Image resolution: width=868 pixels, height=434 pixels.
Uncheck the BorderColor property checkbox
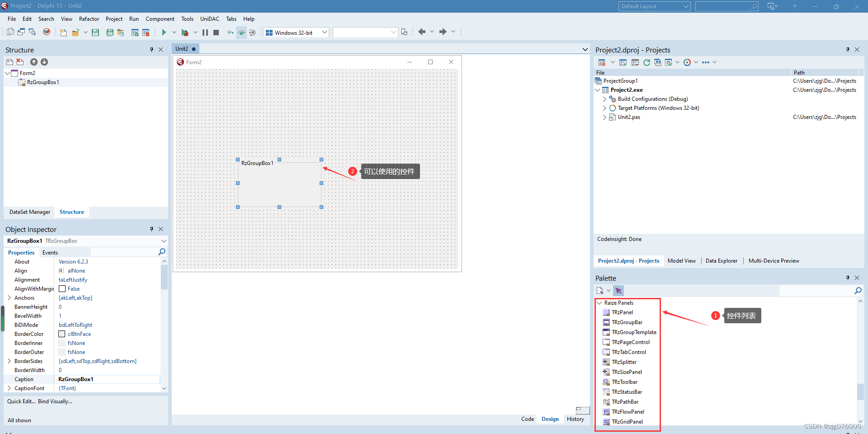tap(61, 334)
